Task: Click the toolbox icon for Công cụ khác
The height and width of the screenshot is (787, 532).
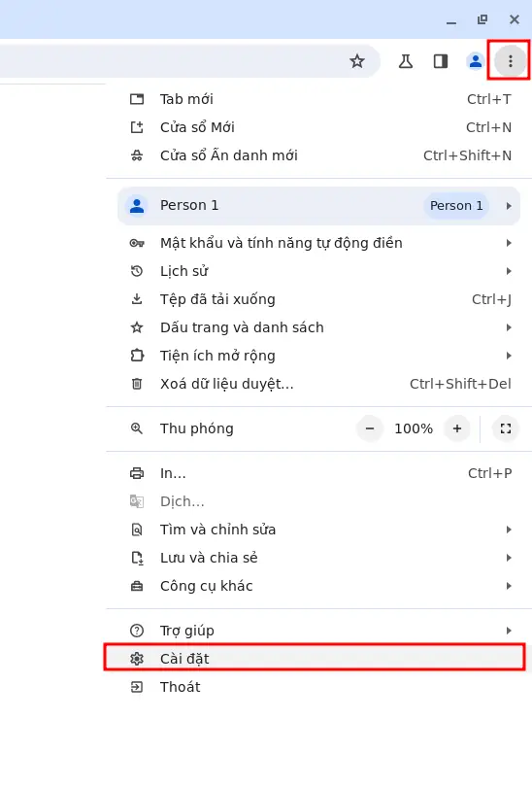Action: coord(137,586)
